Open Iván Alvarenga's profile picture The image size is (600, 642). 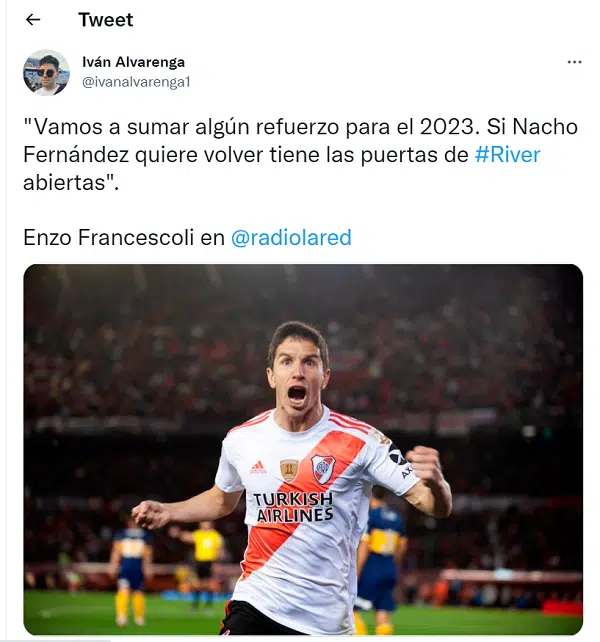(x=46, y=72)
